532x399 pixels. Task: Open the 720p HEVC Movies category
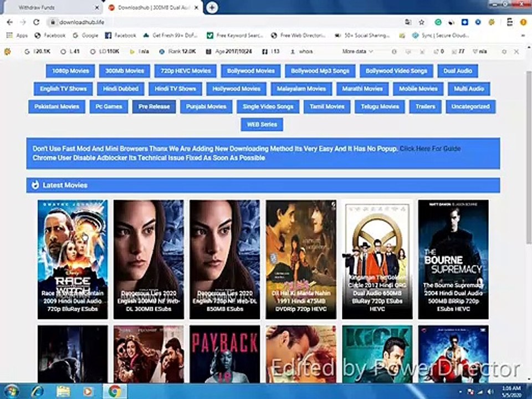click(186, 71)
